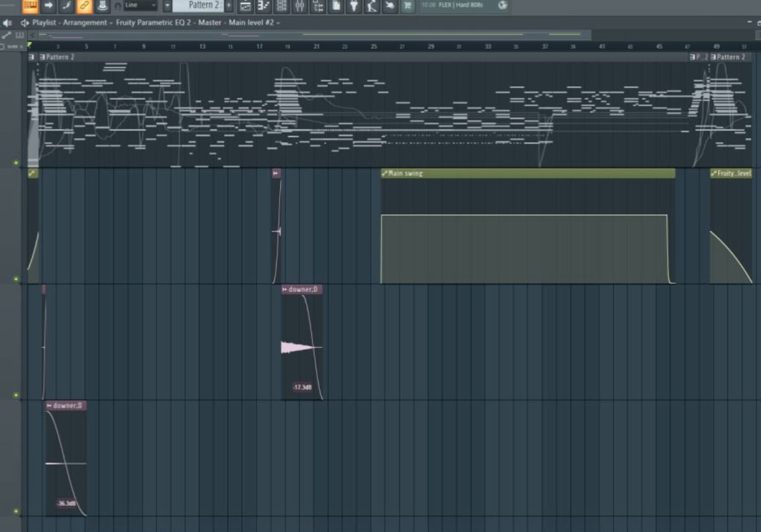Viewport: 761px width, 532px height.
Task: Select Fruity Parametric EQ 2 in title bar
Action: (x=152, y=23)
